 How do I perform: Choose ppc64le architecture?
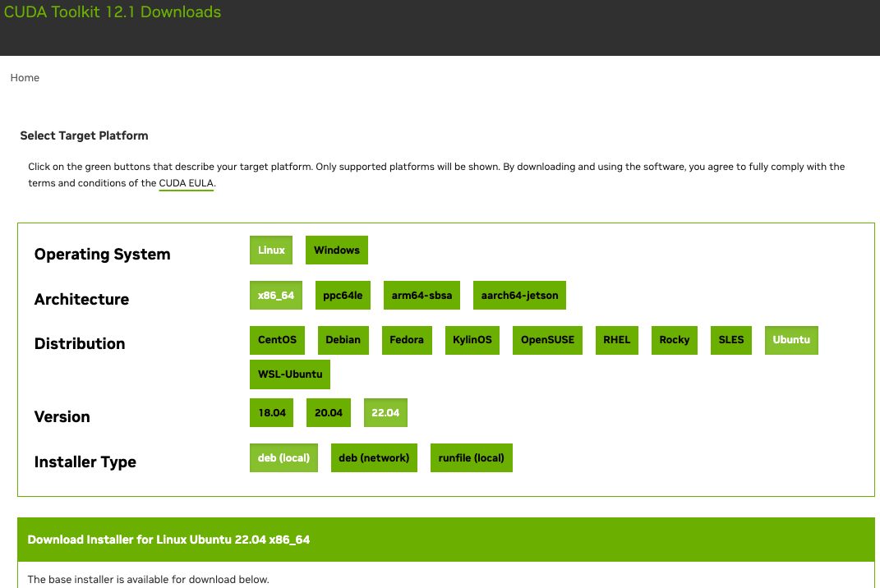(x=343, y=296)
